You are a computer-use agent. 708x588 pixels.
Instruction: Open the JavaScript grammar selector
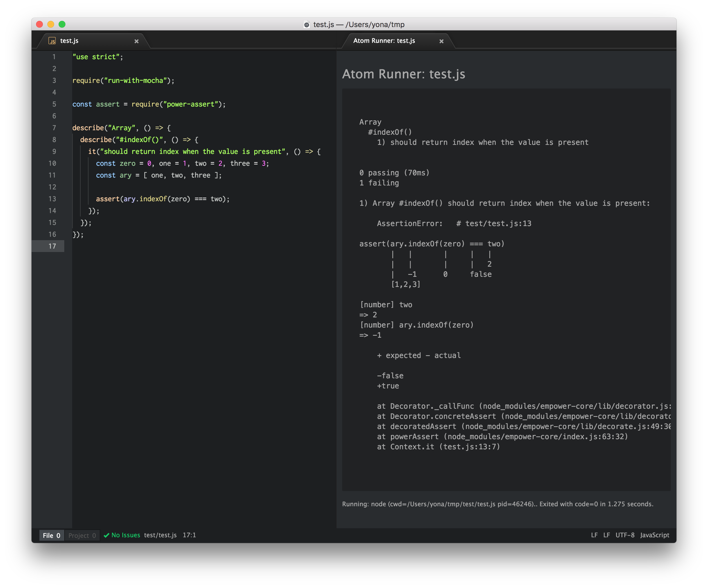coord(654,535)
